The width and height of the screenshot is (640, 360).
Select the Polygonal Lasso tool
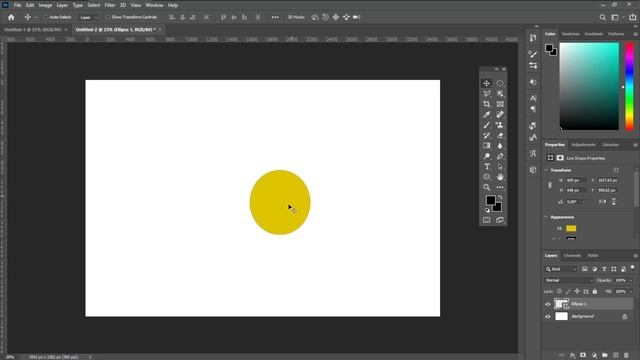(487, 94)
